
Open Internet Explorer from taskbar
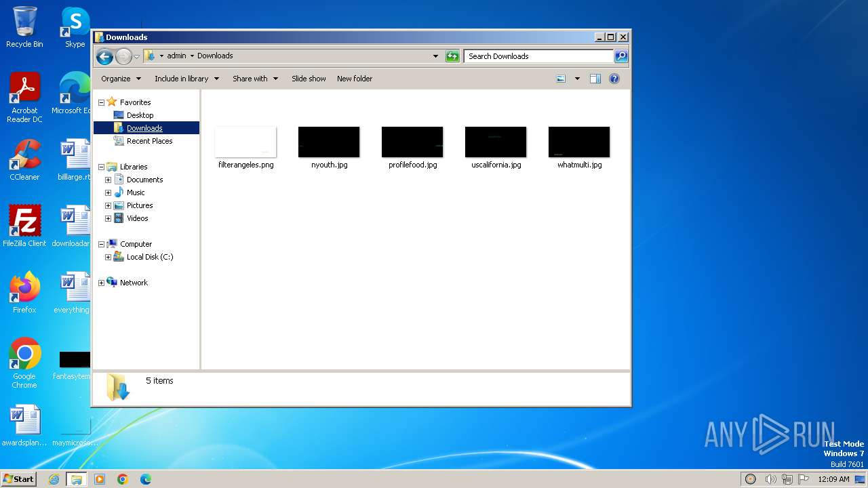54,479
